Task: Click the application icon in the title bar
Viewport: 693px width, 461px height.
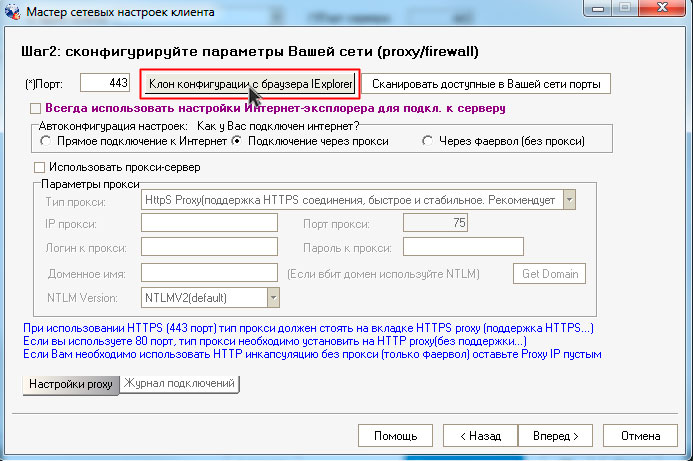Action: tap(12, 11)
